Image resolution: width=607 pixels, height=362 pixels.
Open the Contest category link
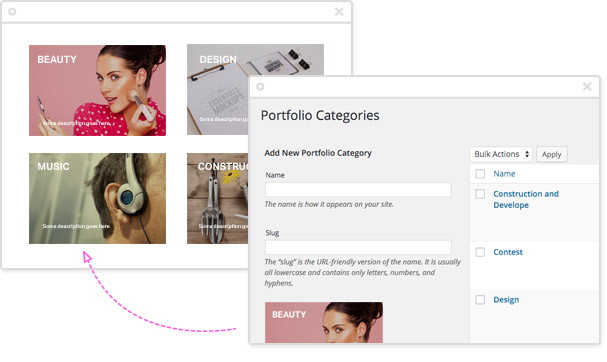coord(508,252)
